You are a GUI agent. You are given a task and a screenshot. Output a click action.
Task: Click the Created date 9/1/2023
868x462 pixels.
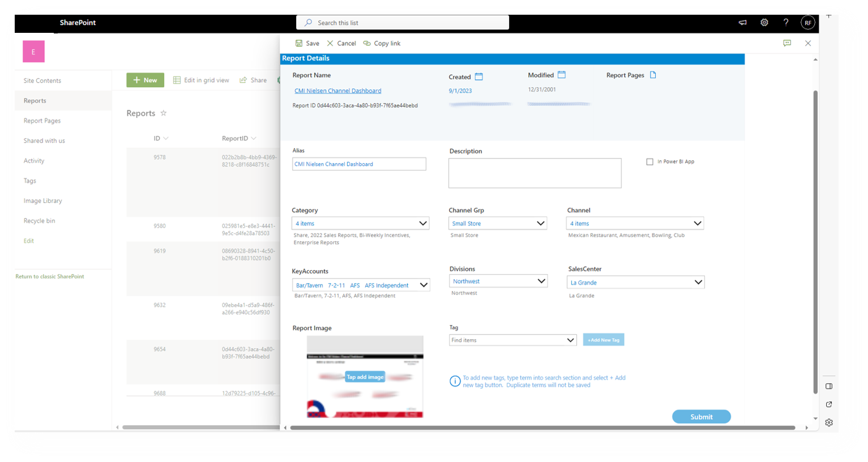[460, 91]
